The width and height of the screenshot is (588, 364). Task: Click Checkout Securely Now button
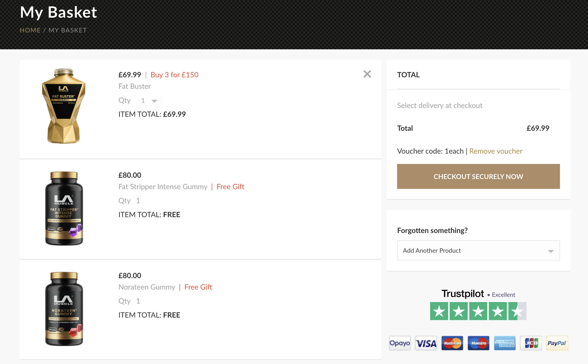coord(478,176)
